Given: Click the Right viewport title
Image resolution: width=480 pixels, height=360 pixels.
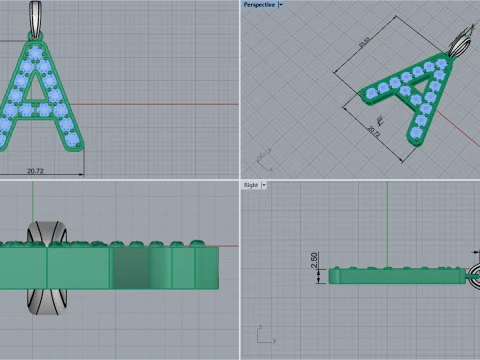Looking at the screenshot, I should [x=251, y=185].
